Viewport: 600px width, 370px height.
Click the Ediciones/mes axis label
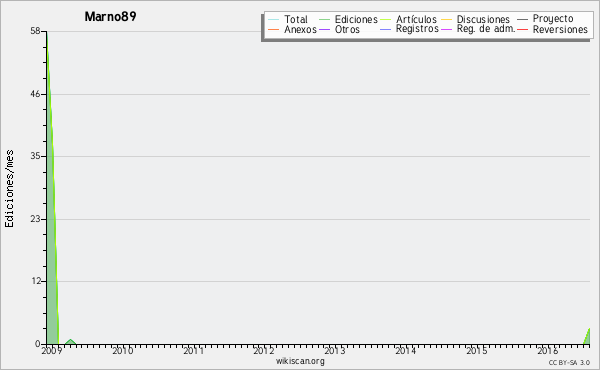pyautogui.click(x=9, y=188)
